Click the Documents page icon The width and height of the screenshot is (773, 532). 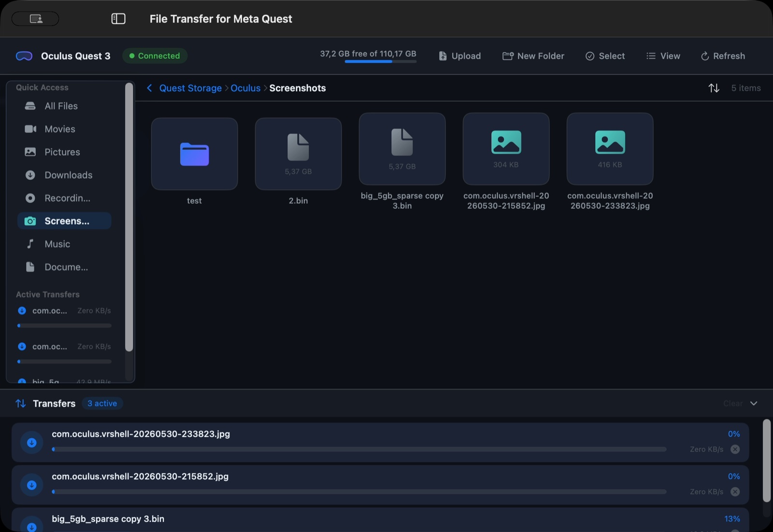30,267
